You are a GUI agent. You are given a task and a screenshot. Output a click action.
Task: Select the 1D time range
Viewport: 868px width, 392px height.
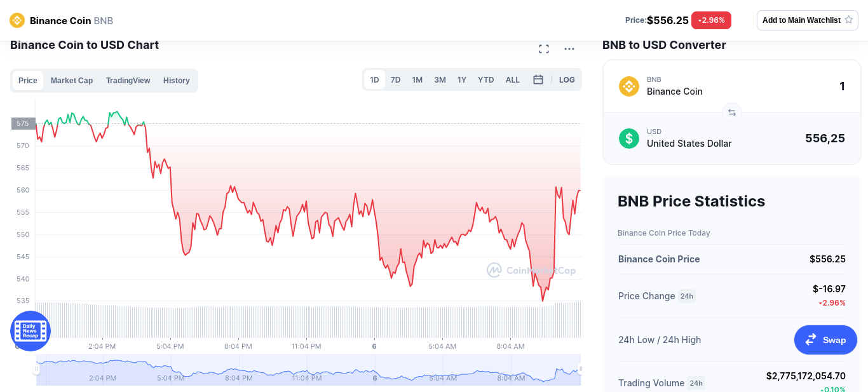point(375,80)
